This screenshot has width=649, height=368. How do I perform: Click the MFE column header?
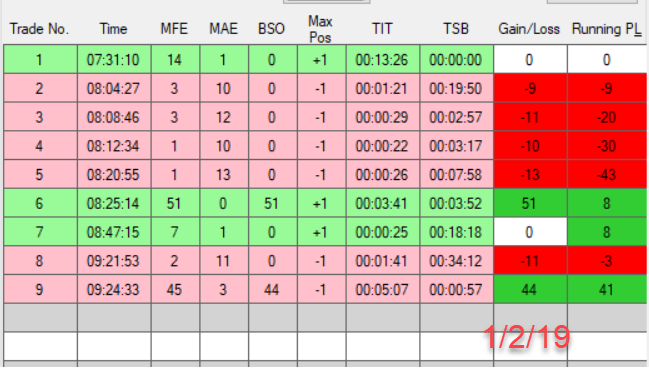(x=174, y=29)
